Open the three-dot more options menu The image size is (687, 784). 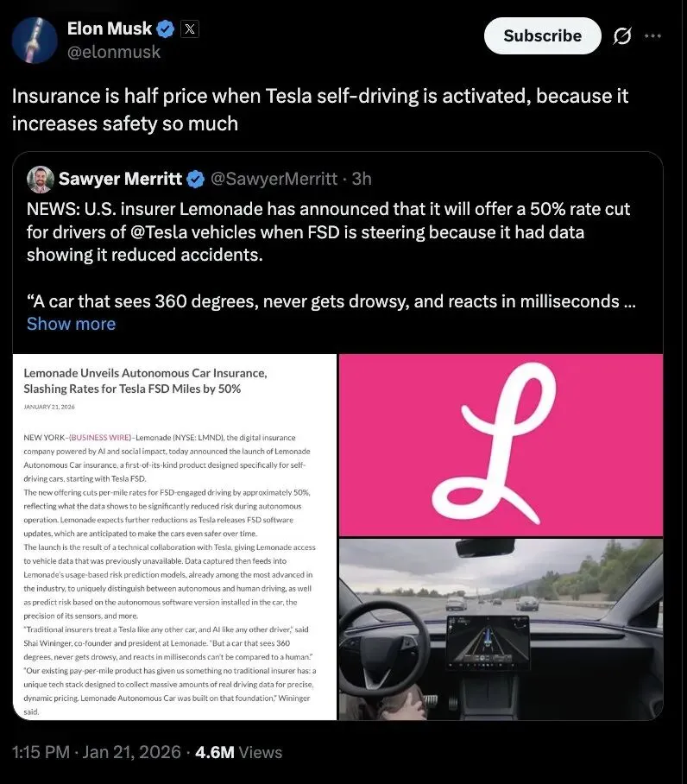(653, 36)
